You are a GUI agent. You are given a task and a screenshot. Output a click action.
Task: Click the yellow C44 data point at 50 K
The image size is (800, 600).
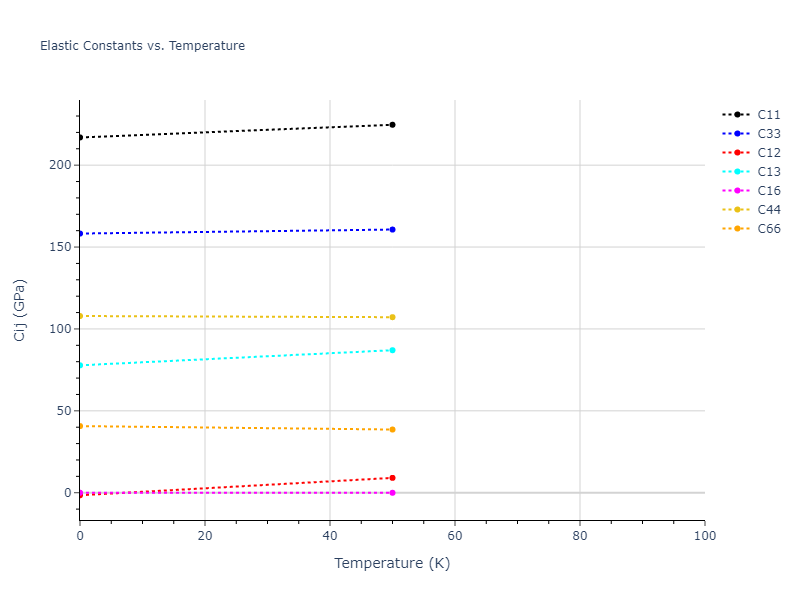point(392,317)
